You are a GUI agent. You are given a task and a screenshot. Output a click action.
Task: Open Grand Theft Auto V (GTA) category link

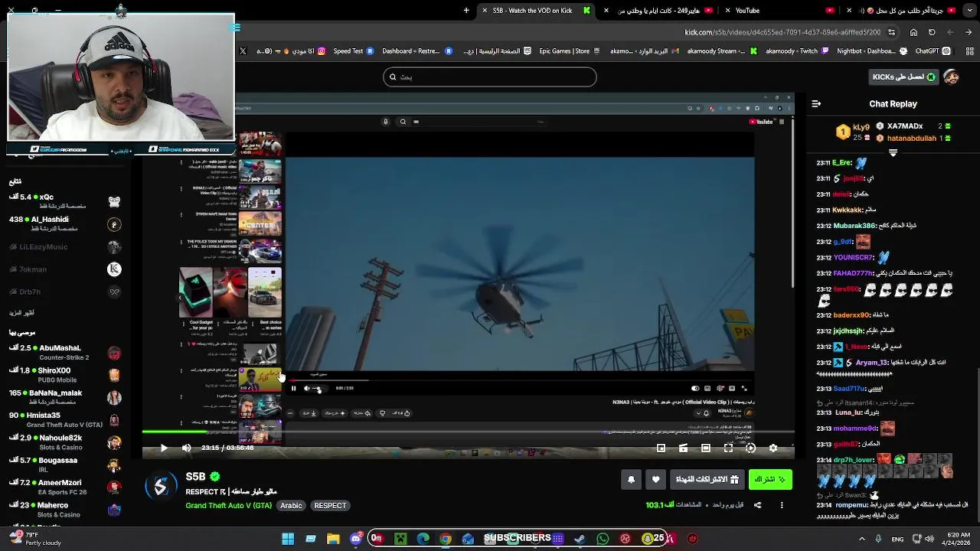(x=228, y=505)
